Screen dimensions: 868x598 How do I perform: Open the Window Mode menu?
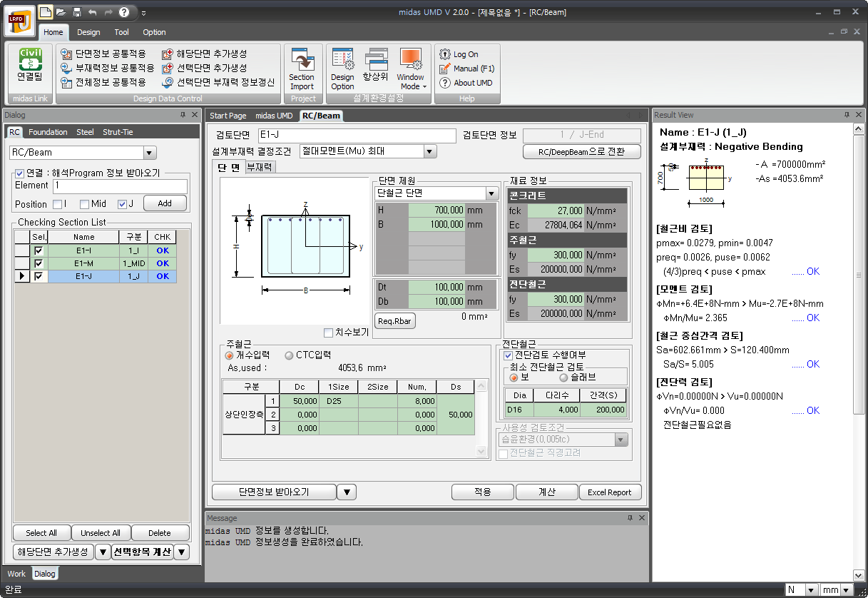(x=410, y=69)
